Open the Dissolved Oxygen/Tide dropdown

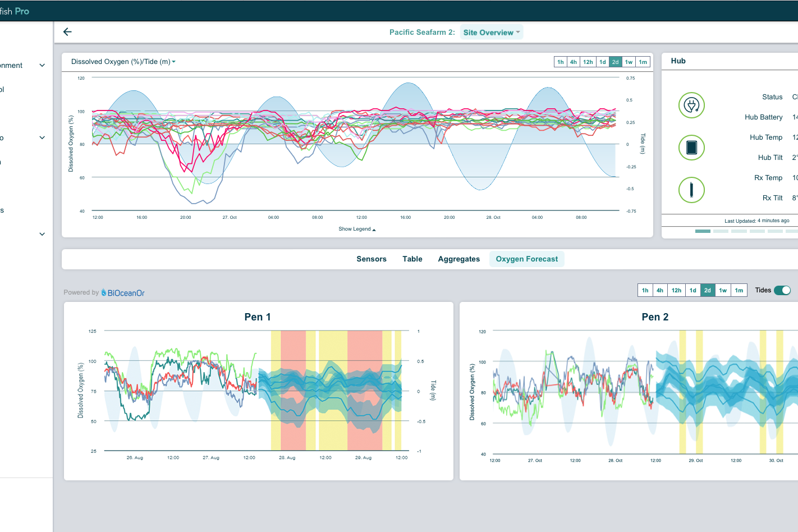click(x=123, y=62)
